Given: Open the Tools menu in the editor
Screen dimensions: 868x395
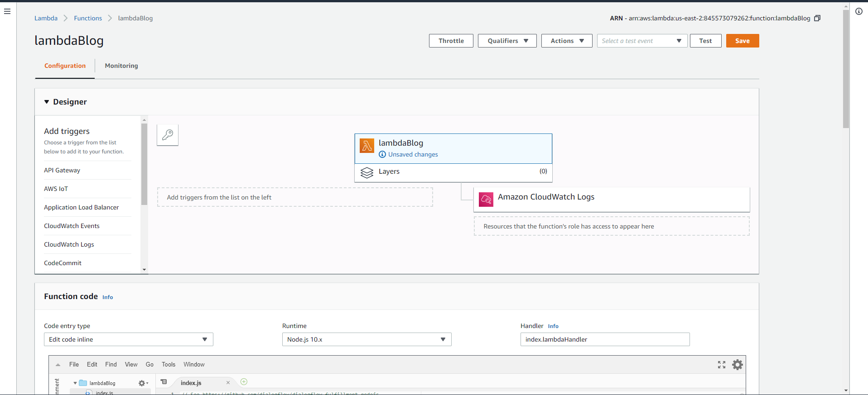Looking at the screenshot, I should coord(168,364).
